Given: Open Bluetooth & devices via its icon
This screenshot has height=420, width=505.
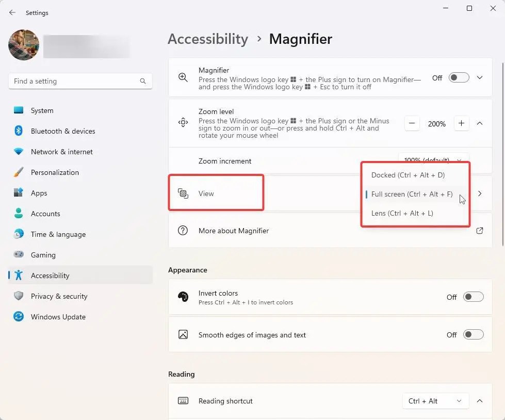Looking at the screenshot, I should point(19,131).
